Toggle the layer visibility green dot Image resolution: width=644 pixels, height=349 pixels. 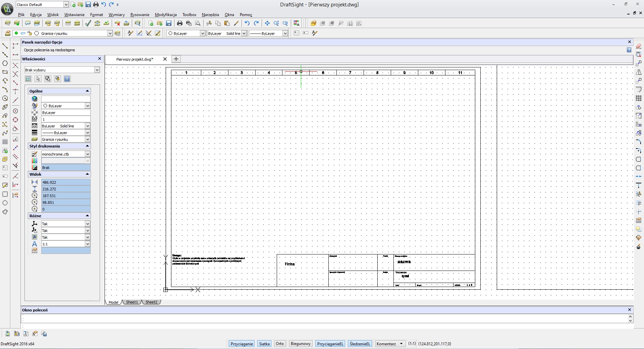point(16,33)
